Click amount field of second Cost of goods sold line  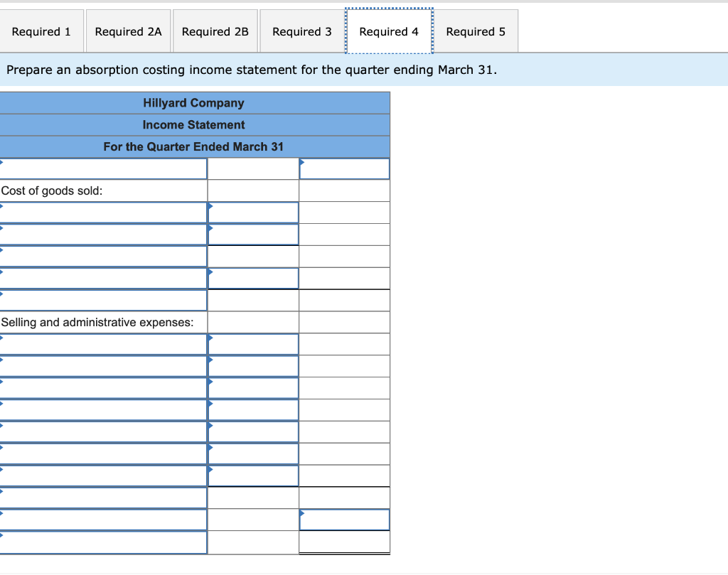click(x=254, y=235)
